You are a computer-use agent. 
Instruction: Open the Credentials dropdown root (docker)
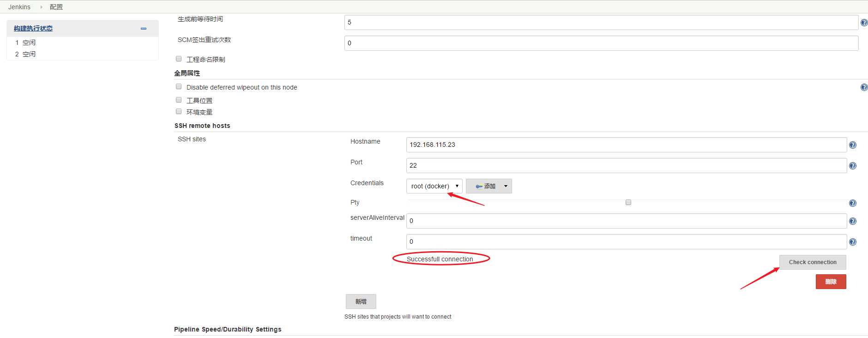434,186
